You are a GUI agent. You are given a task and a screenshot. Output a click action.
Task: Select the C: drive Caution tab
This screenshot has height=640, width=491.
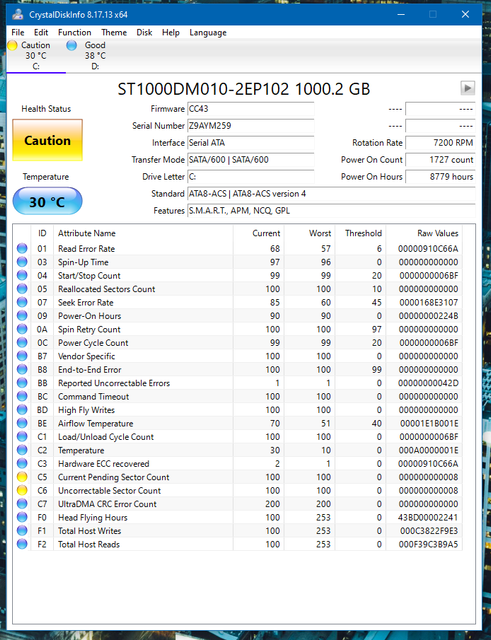click(x=36, y=56)
